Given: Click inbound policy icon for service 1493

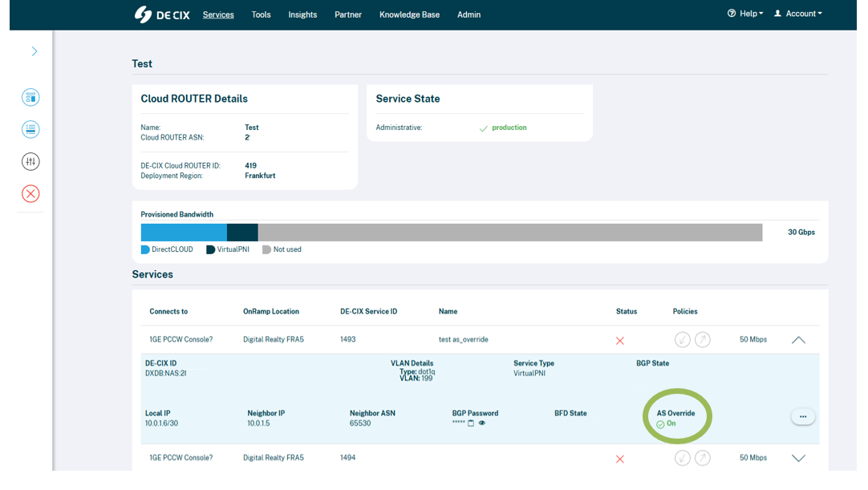Looking at the screenshot, I should click(682, 339).
